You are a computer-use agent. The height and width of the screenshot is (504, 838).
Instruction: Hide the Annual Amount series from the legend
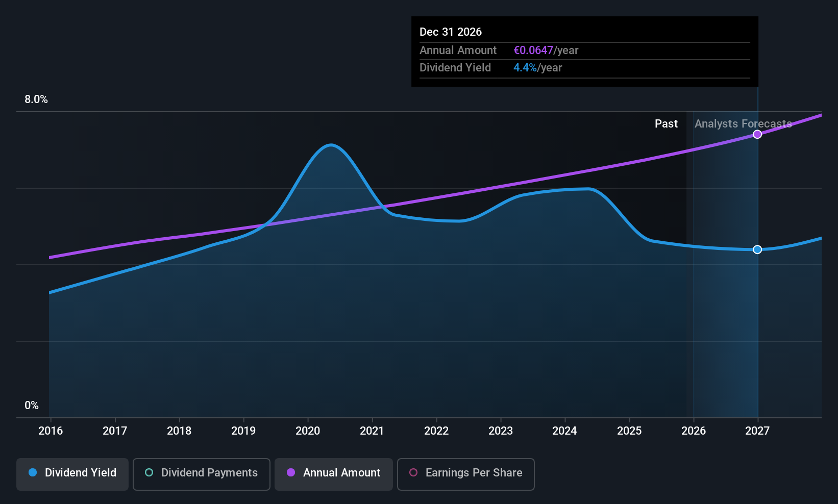pos(333,473)
